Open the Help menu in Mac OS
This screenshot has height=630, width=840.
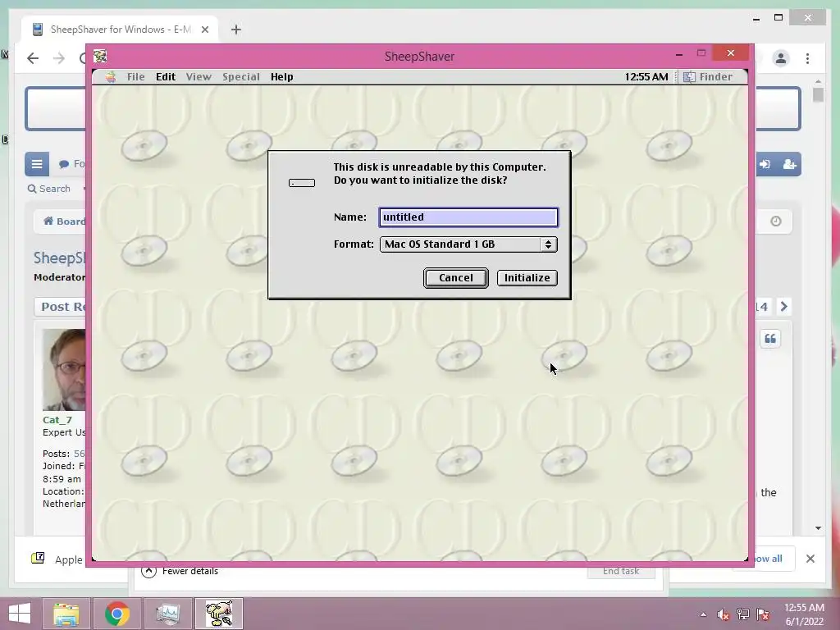pos(282,76)
